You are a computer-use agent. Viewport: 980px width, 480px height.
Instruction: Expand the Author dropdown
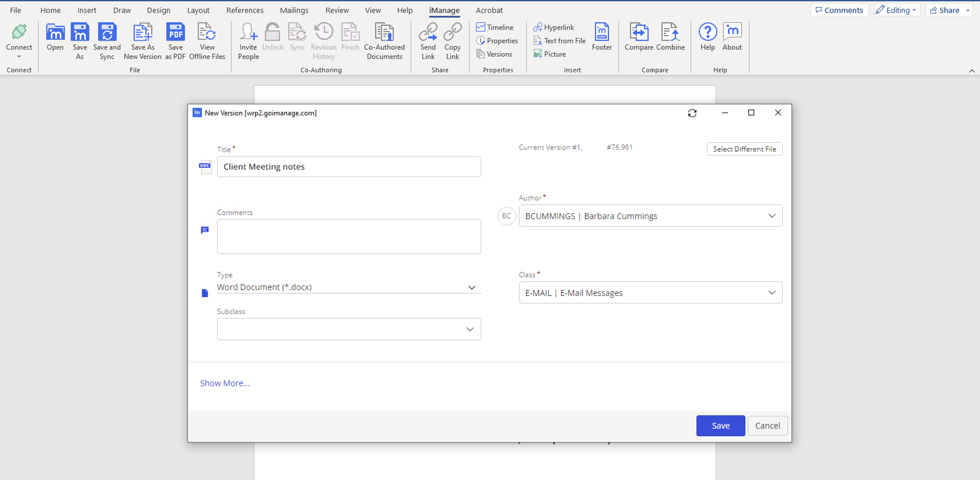tap(771, 216)
